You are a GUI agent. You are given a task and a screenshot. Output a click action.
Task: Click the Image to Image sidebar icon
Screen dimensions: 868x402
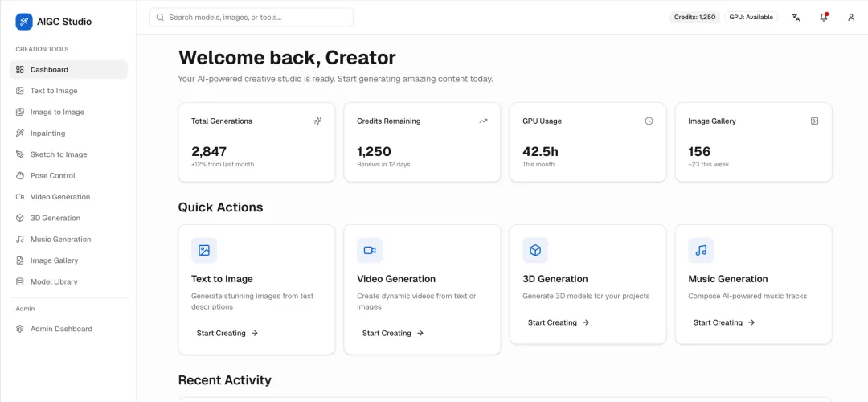click(x=20, y=112)
